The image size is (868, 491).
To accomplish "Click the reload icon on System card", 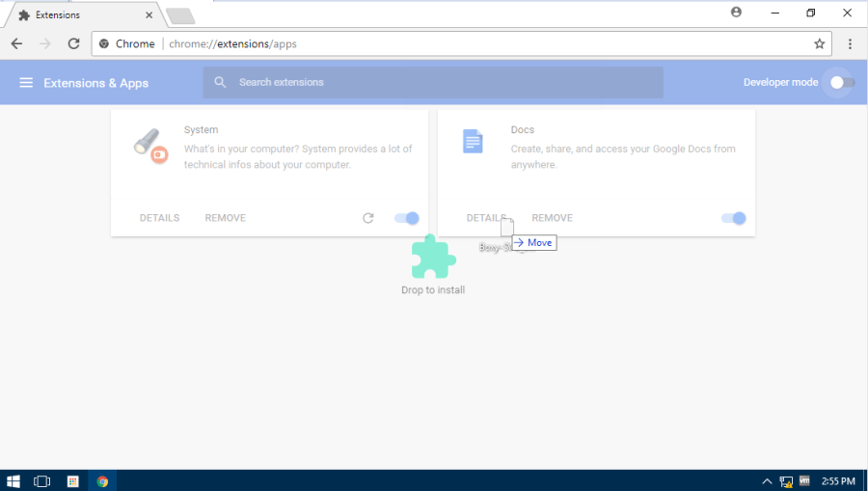I will point(367,218).
